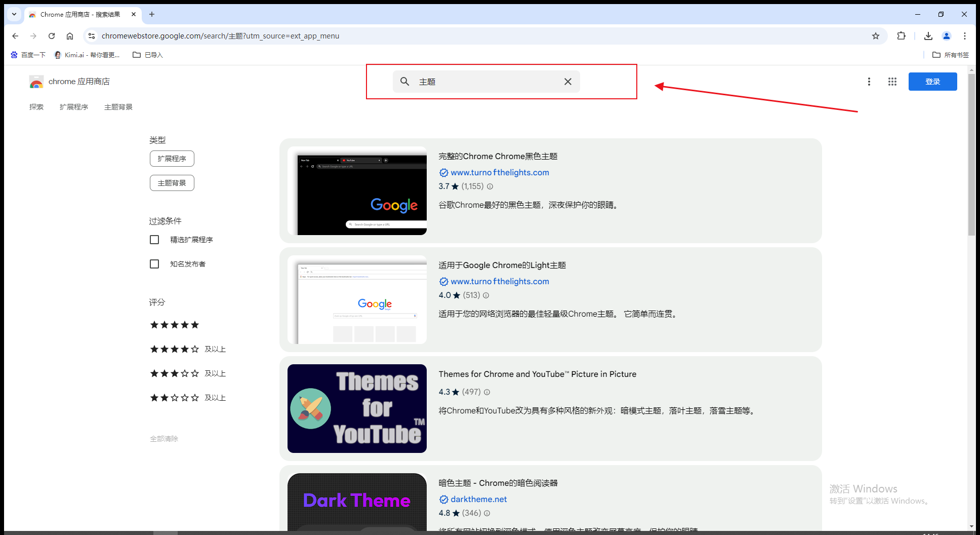Open 暗色主题 - Chrome的暗色阅读器 result title

click(x=498, y=483)
